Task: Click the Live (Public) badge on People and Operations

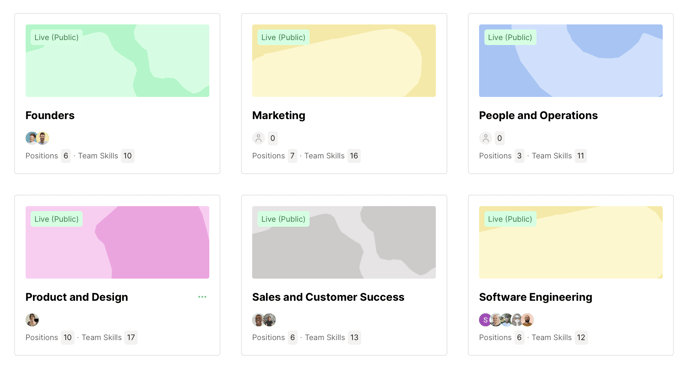Action: coord(510,37)
